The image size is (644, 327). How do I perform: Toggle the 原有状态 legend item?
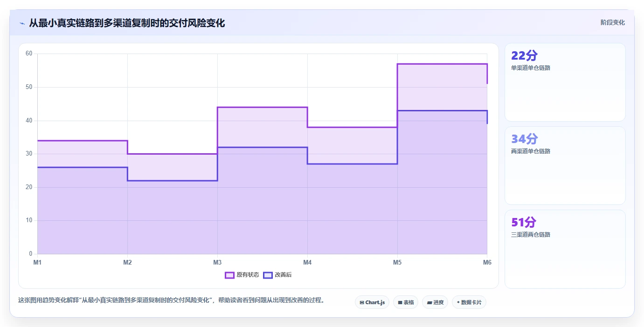[x=242, y=275]
